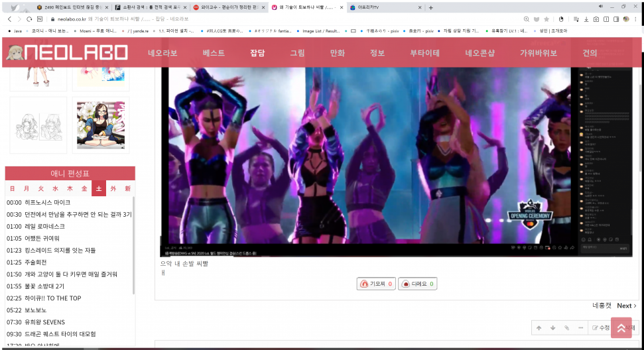Click the speaker icon in title bar
Screen dimensions: 644x350
tap(600, 7)
